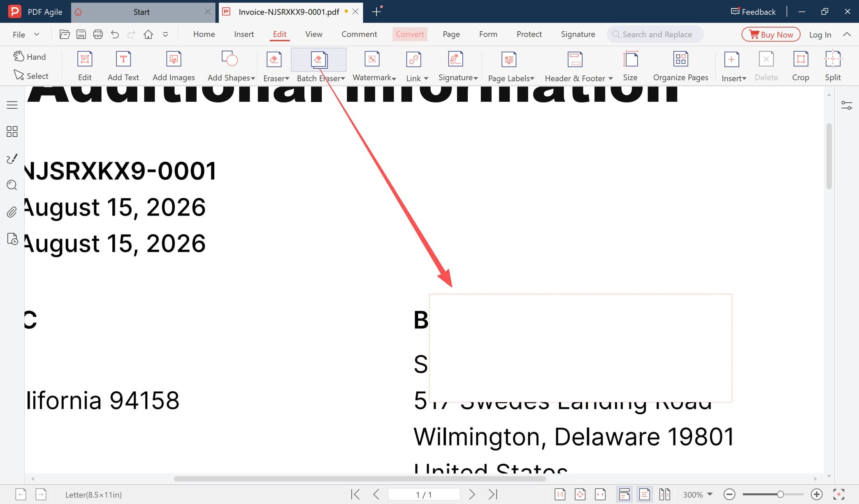
Task: Select actual size 1:1 view
Action: point(560,494)
